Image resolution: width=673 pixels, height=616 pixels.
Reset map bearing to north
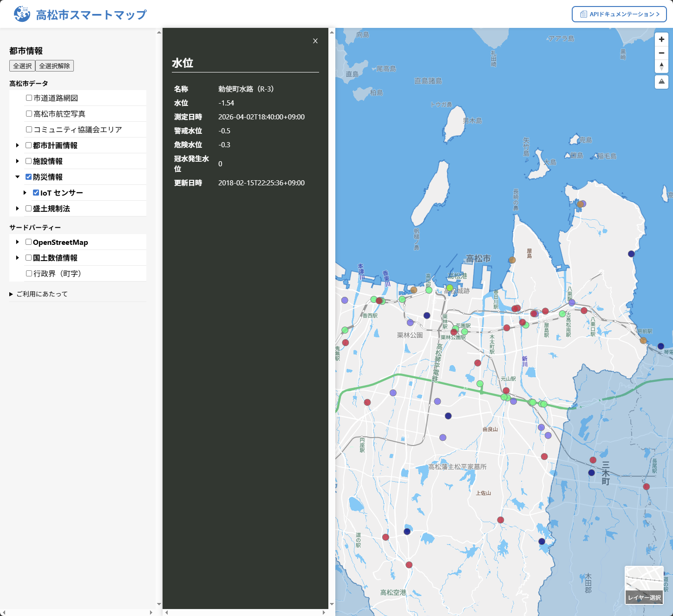pyautogui.click(x=661, y=66)
